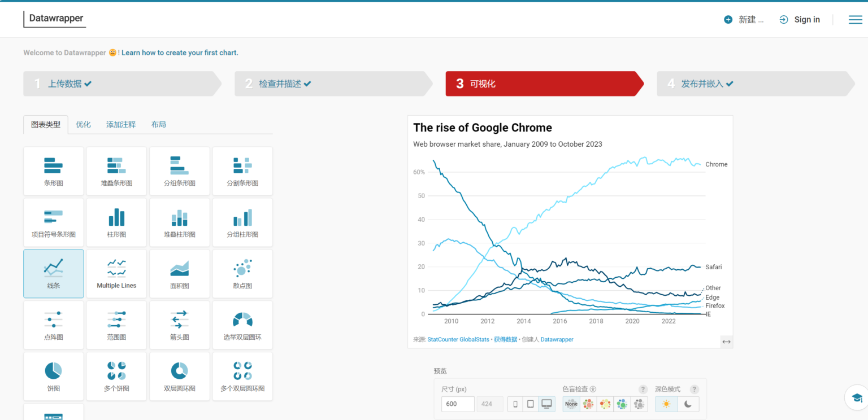Image resolution: width=868 pixels, height=420 pixels.
Task: Switch preview to tablet size
Action: point(530,404)
